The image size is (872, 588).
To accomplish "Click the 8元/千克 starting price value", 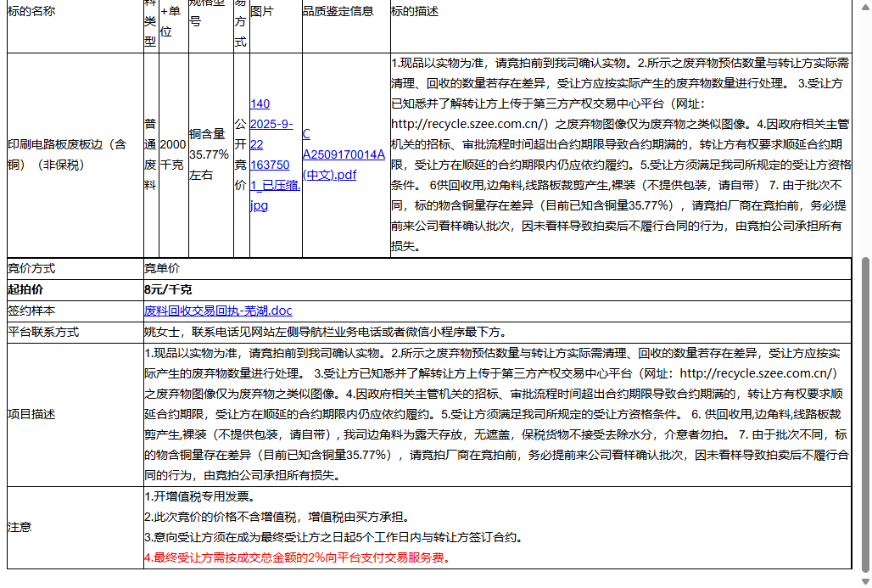I will 168,290.
